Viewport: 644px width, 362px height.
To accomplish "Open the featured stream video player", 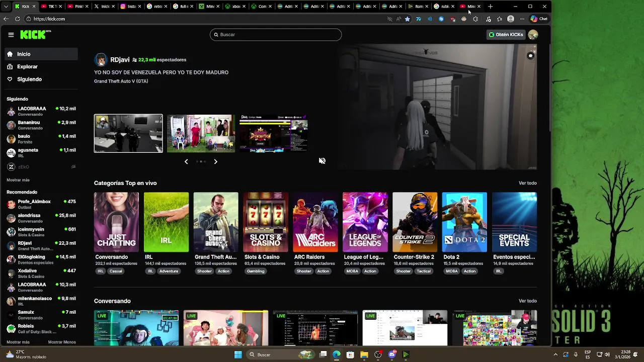I will 437,107.
